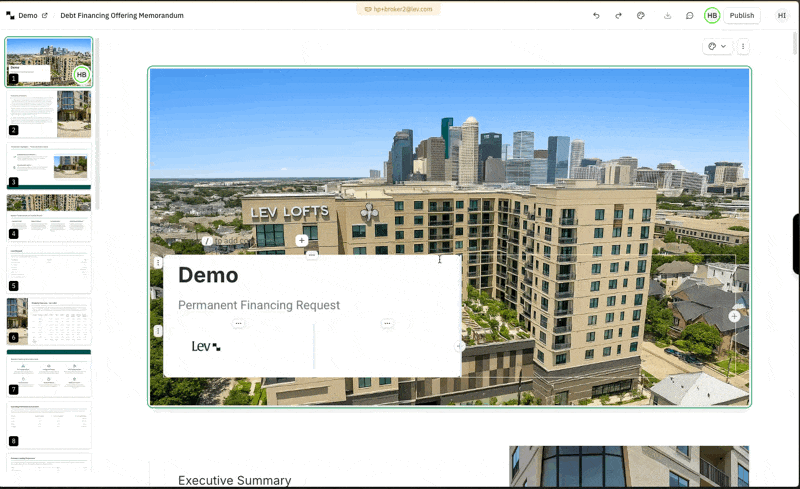This screenshot has height=489, width=800.
Task: Click the redo arrow icon
Action: point(618,16)
